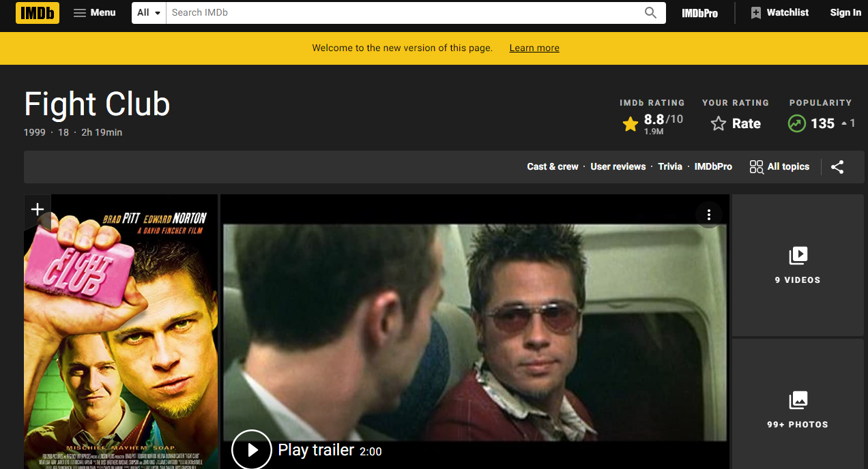Click the 18 certificate rating

click(63, 132)
